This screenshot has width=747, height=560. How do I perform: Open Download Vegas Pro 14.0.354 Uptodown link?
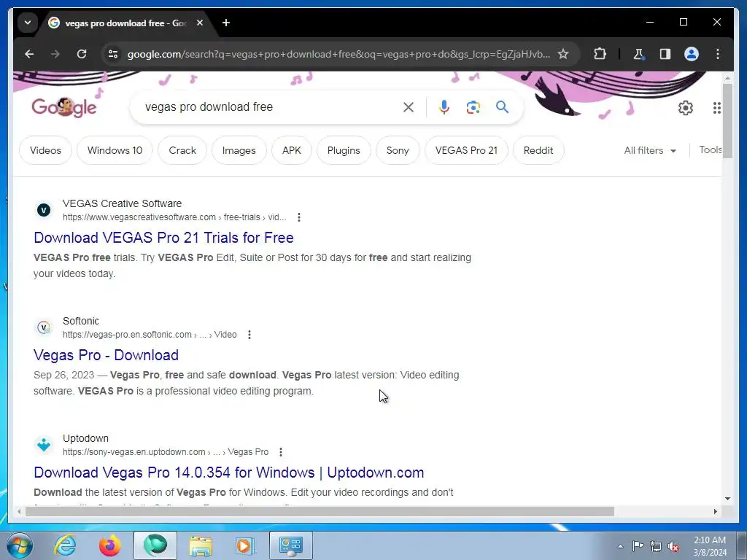pos(228,472)
